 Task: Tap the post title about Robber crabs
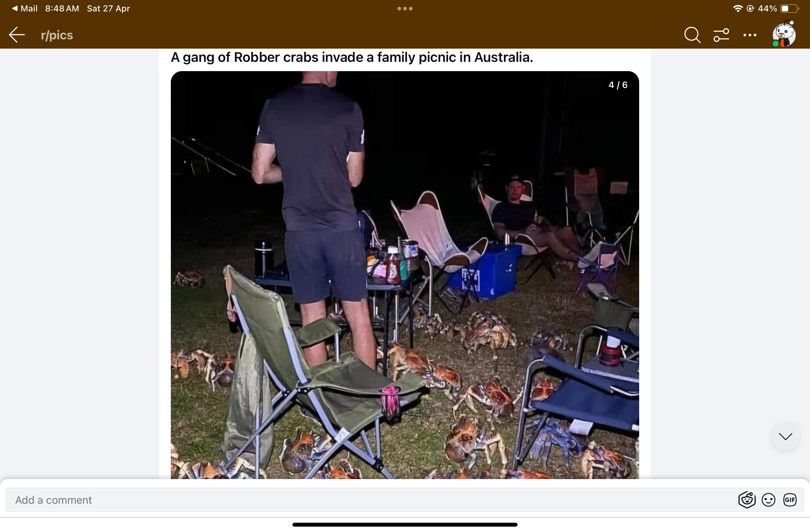pos(352,57)
